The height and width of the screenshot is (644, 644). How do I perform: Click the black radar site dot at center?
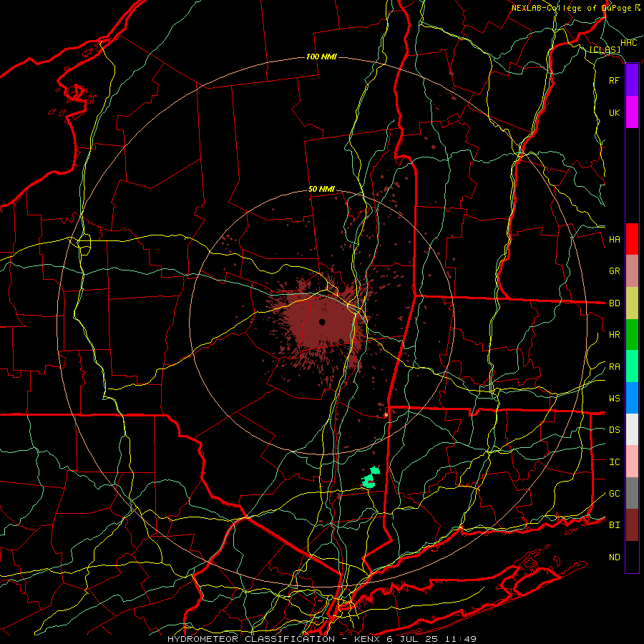click(x=322, y=322)
